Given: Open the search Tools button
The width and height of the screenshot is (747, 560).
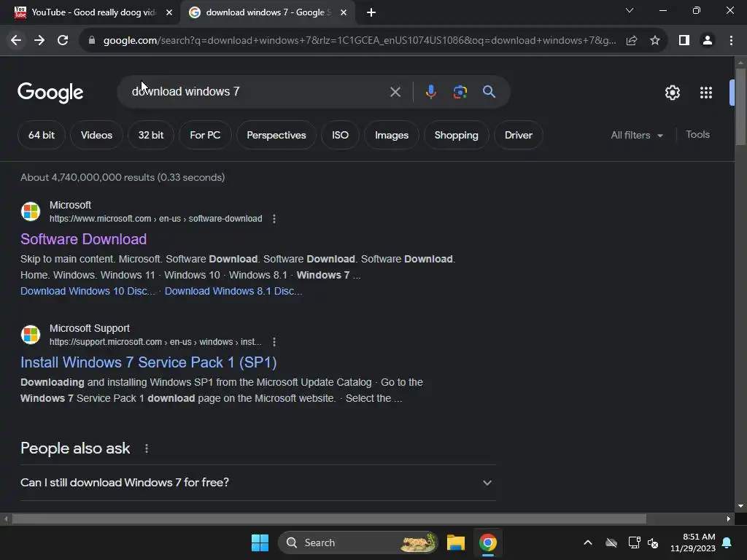Looking at the screenshot, I should point(697,135).
